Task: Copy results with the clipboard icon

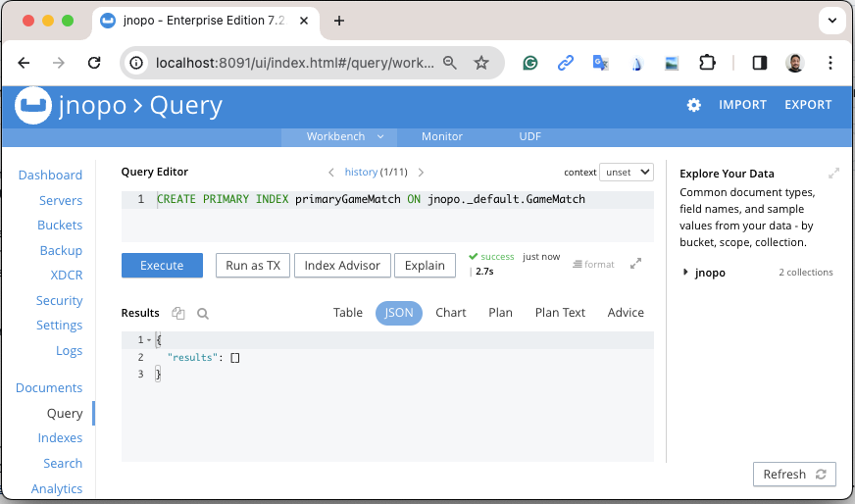Action: (178, 313)
